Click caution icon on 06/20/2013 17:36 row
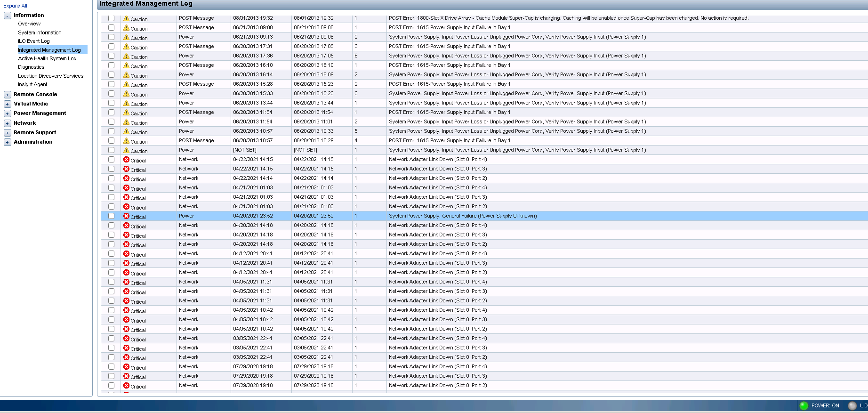Image resolution: width=868 pixels, height=413 pixels. coord(126,56)
